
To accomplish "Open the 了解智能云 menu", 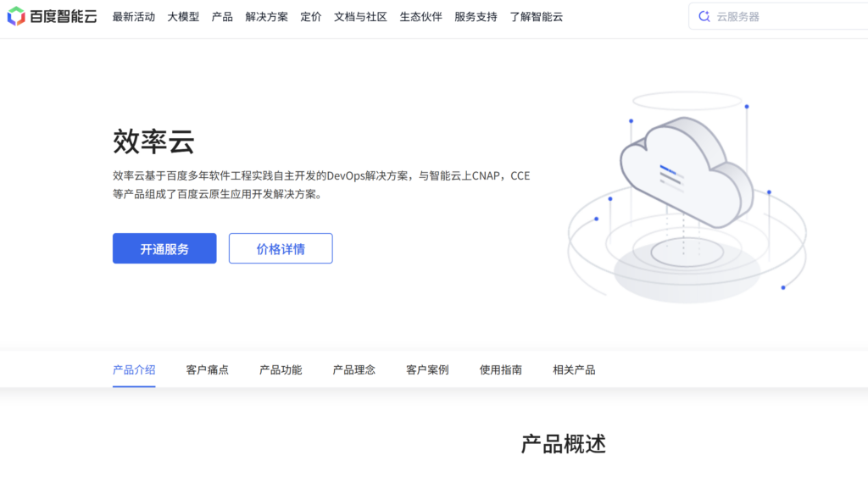I will click(x=536, y=17).
